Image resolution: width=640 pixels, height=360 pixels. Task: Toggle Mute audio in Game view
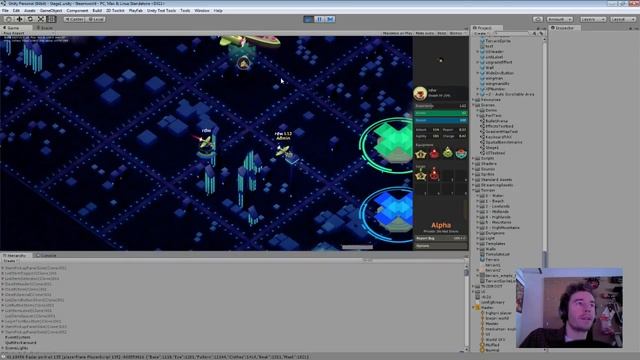424,33
